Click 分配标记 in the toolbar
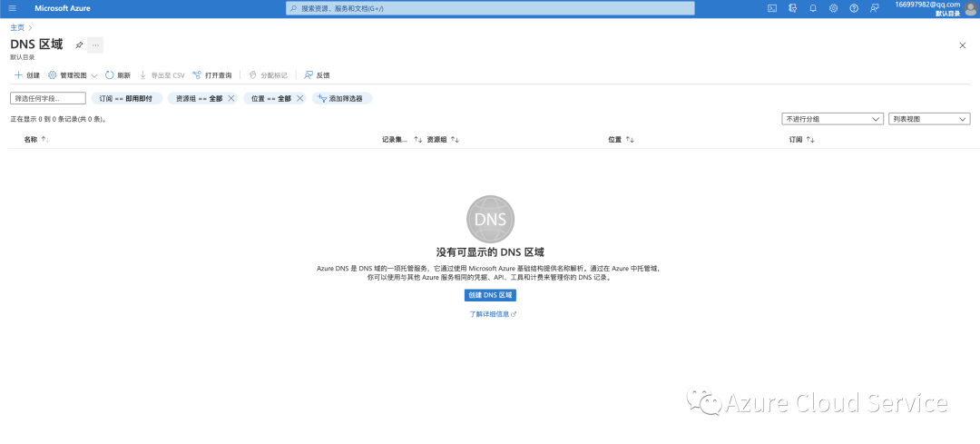Viewport: 980px width, 444px height. (x=268, y=75)
